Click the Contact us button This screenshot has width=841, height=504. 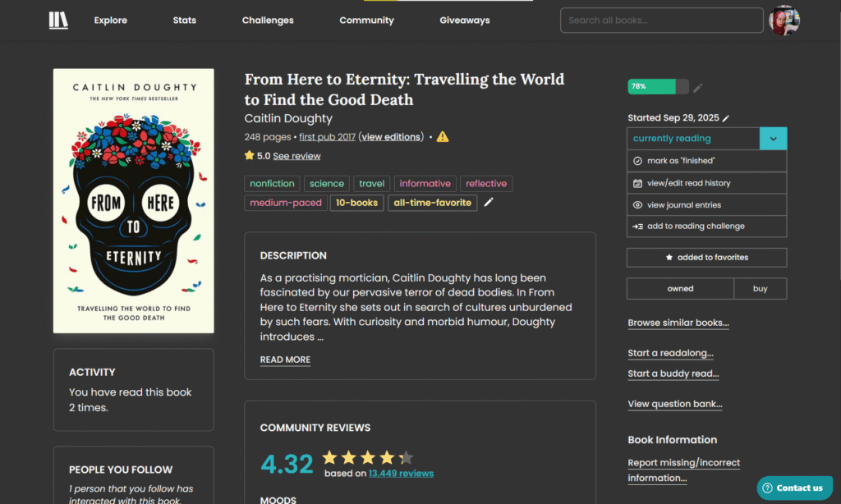793,488
